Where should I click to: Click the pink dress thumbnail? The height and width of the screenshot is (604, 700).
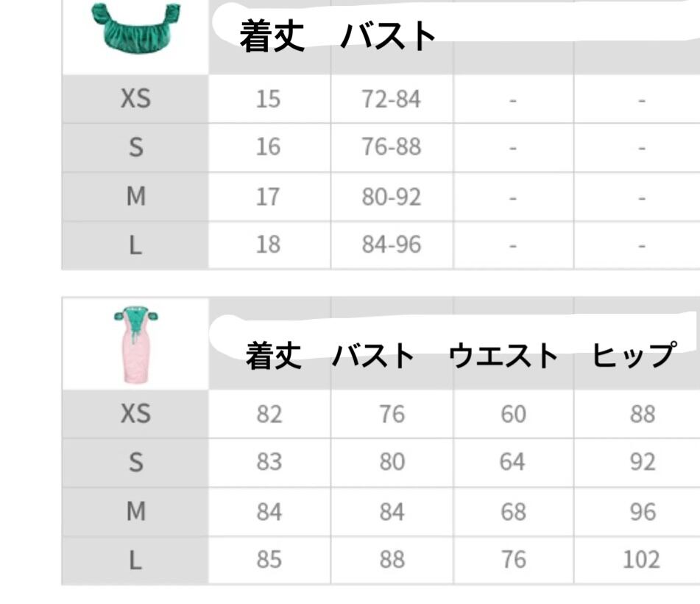[135, 344]
